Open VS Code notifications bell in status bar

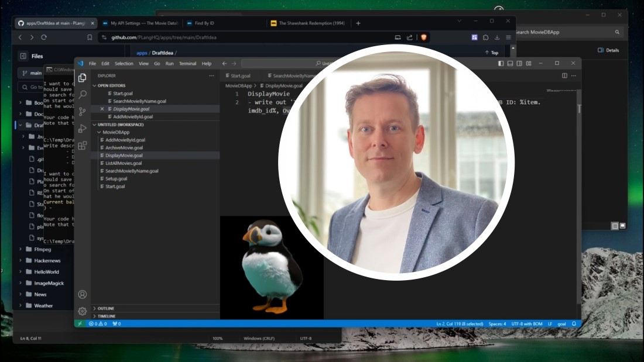point(574,324)
